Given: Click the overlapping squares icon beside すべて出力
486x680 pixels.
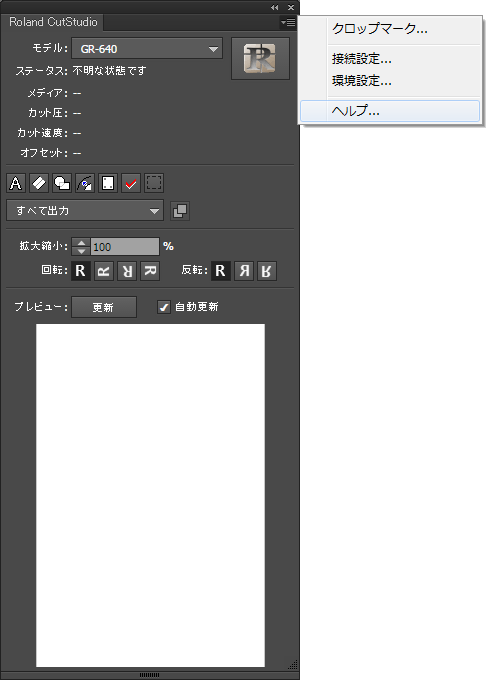Looking at the screenshot, I should 180,211.
